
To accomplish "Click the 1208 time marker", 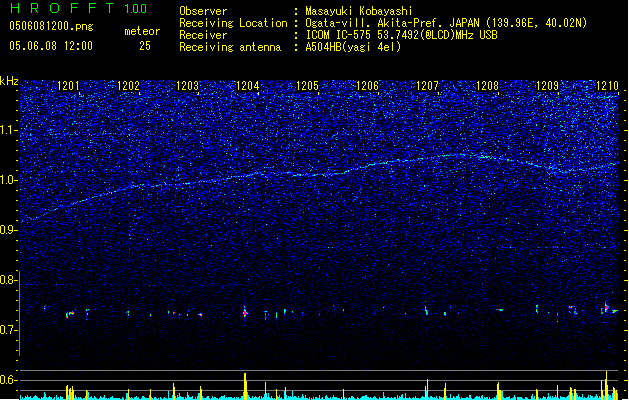I will pyautogui.click(x=487, y=86).
